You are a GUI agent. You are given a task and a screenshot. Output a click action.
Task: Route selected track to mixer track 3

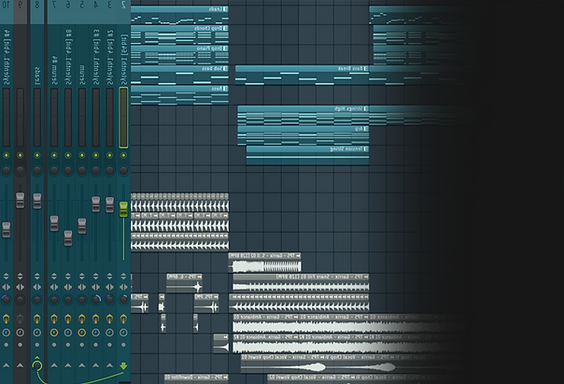pyautogui.click(x=110, y=365)
